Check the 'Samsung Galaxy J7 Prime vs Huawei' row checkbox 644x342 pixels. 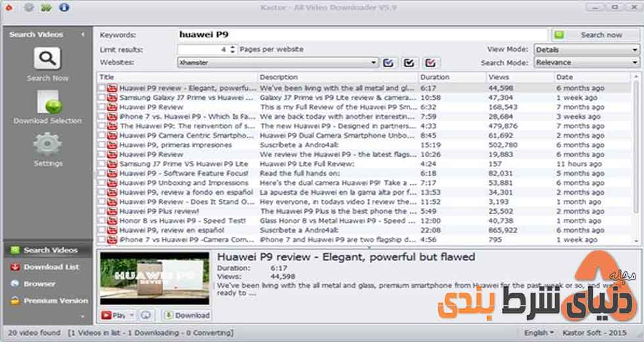point(102,97)
